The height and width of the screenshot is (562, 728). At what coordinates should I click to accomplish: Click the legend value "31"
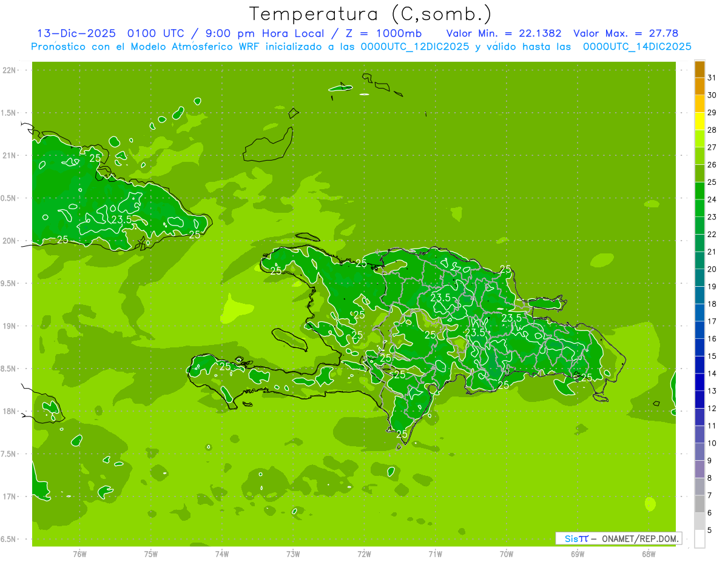(712, 78)
